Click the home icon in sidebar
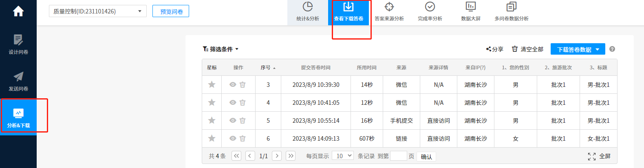 pyautogui.click(x=18, y=11)
